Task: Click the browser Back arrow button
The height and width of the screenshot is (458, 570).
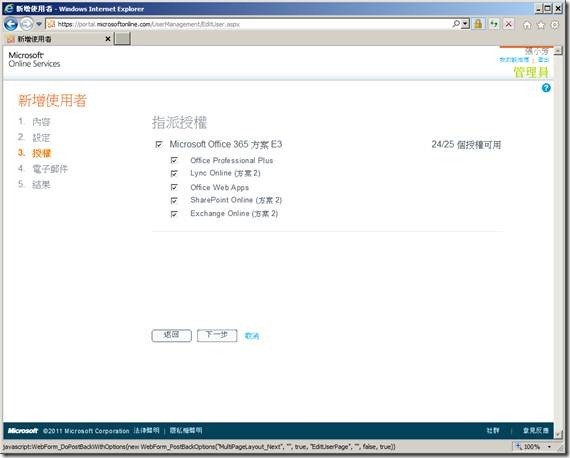Action: tap(11, 24)
